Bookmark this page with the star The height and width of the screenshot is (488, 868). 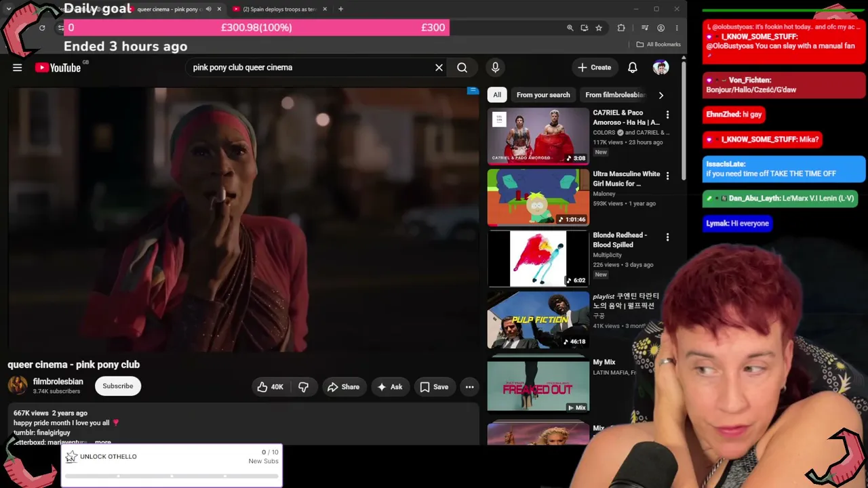tap(599, 28)
